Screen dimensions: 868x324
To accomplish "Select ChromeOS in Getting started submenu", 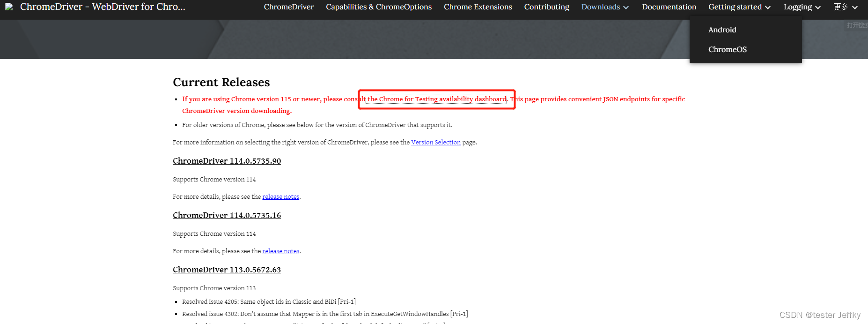I will [x=728, y=49].
